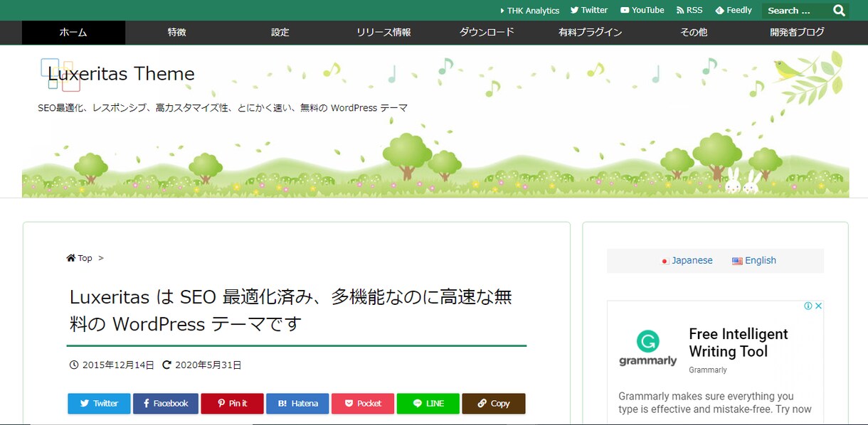
Task: Click the publish date 2015年12月14日
Action: (x=118, y=365)
